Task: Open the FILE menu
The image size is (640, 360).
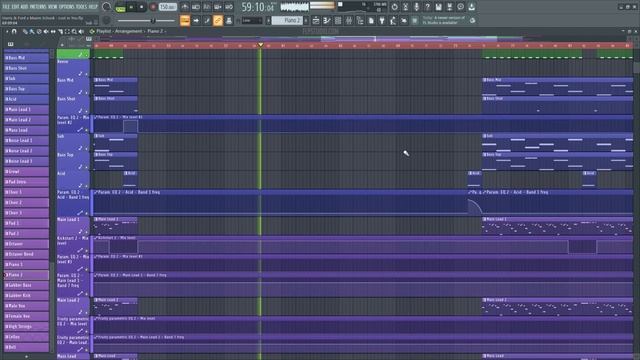Action: [x=7, y=7]
